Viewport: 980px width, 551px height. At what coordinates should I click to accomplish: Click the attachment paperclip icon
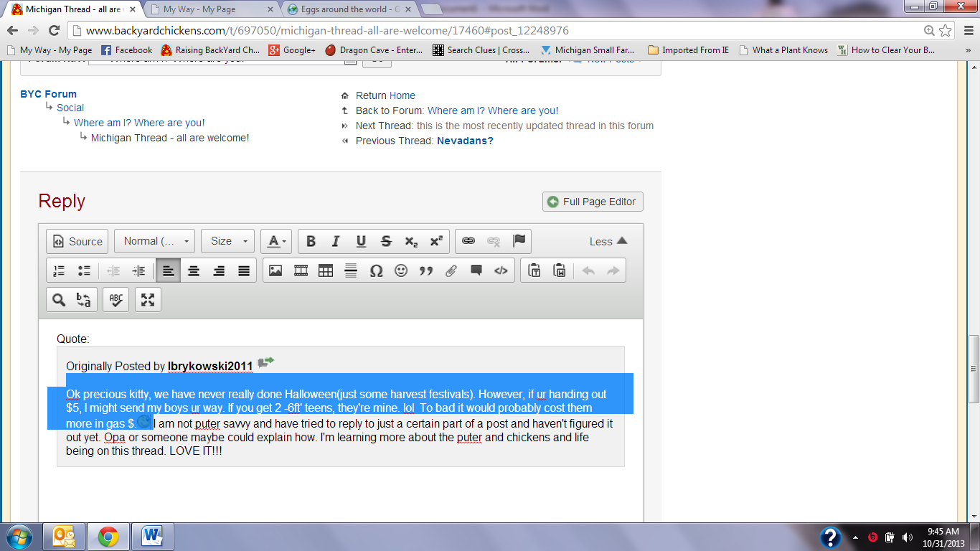click(x=451, y=270)
